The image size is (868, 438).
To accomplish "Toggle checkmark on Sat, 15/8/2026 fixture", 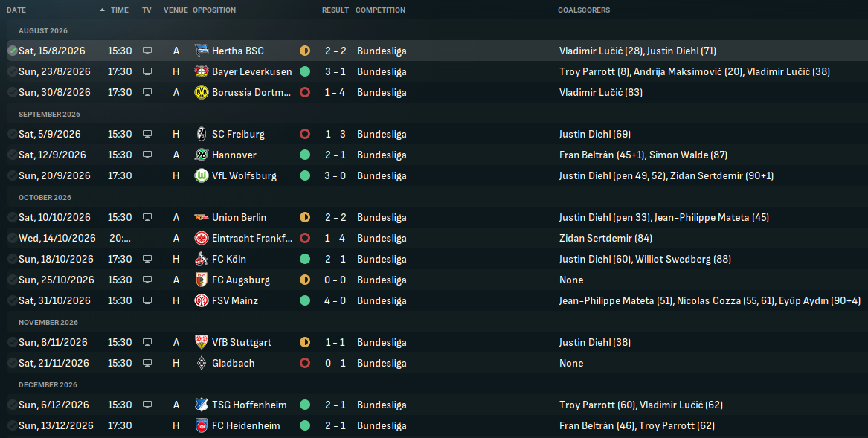I will tap(12, 51).
